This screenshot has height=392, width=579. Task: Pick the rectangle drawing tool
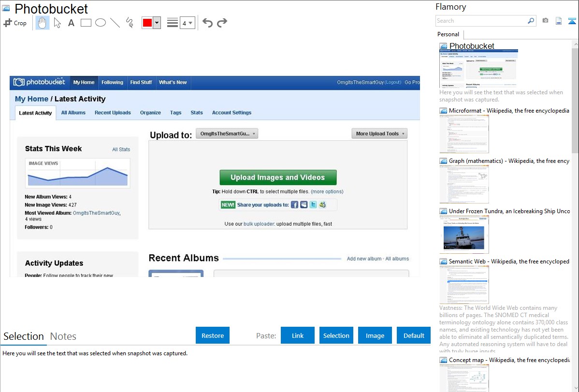pos(86,23)
